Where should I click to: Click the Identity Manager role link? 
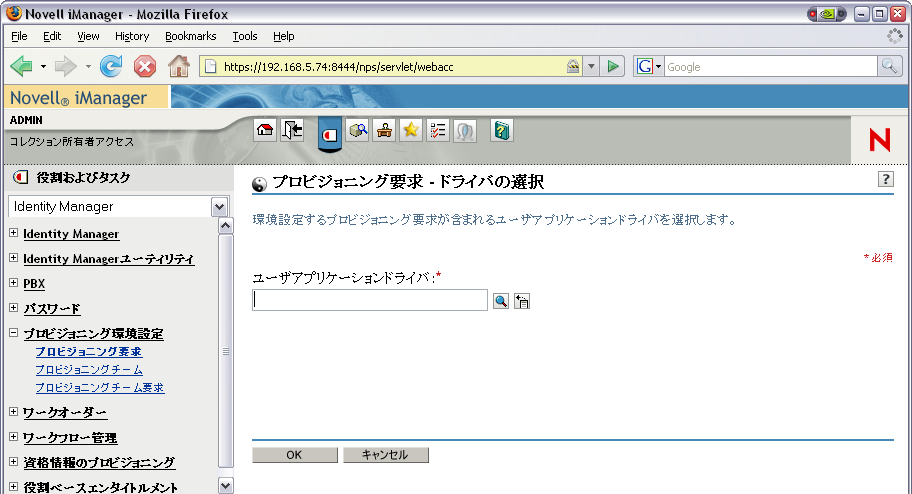click(x=71, y=234)
